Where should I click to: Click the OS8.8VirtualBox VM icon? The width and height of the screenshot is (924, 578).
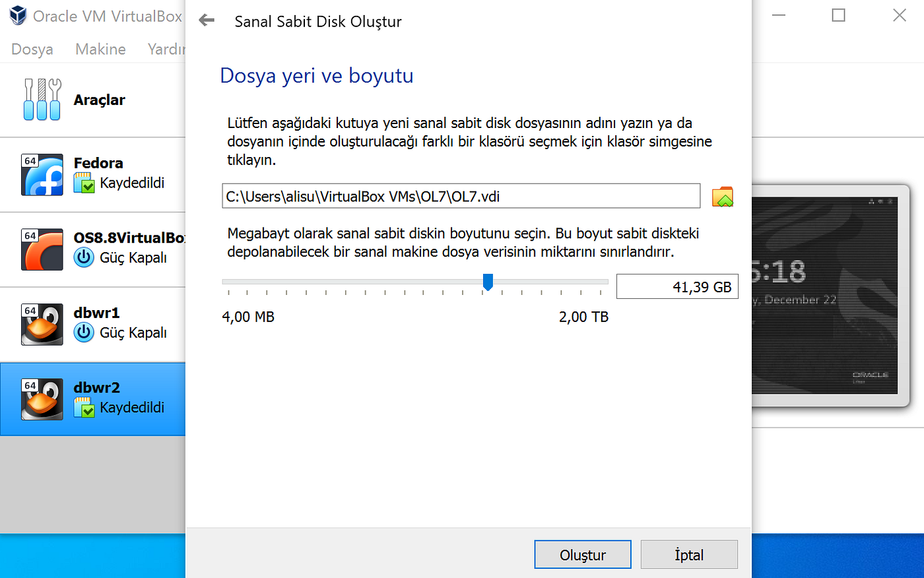point(42,249)
